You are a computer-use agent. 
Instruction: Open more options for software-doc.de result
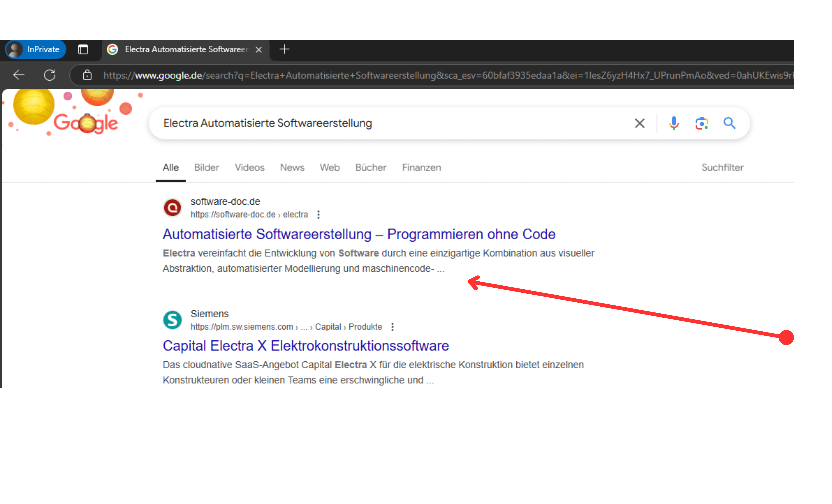tap(318, 215)
